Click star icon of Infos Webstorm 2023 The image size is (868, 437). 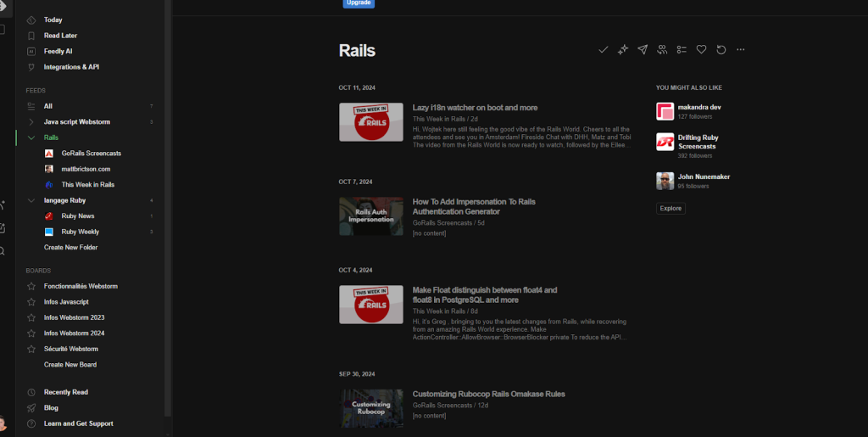coord(31,318)
